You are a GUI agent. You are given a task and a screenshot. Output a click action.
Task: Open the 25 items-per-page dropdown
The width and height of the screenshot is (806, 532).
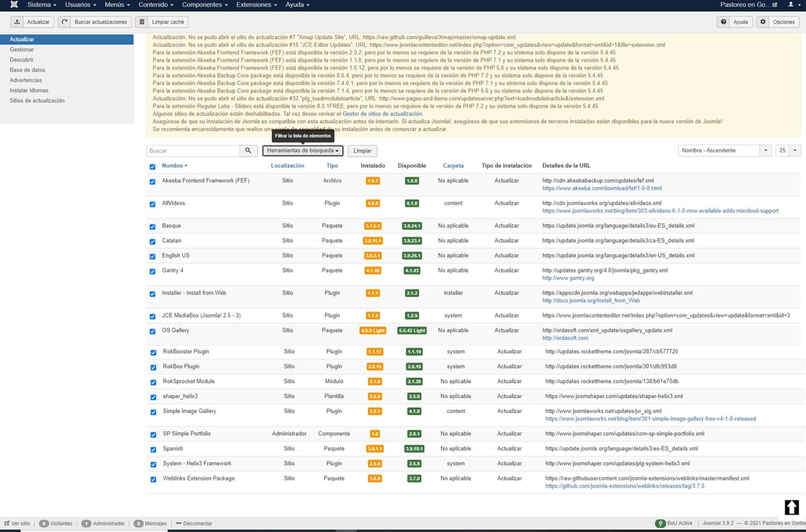point(788,150)
